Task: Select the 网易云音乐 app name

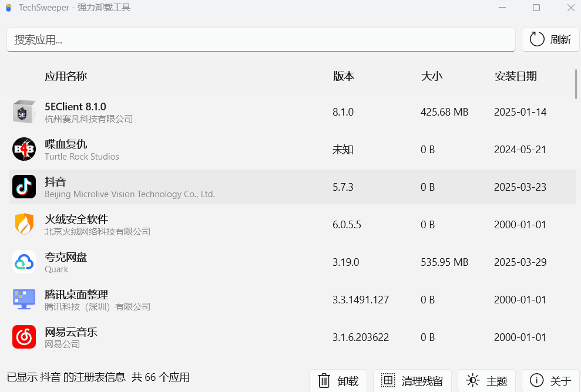Action: point(71,332)
